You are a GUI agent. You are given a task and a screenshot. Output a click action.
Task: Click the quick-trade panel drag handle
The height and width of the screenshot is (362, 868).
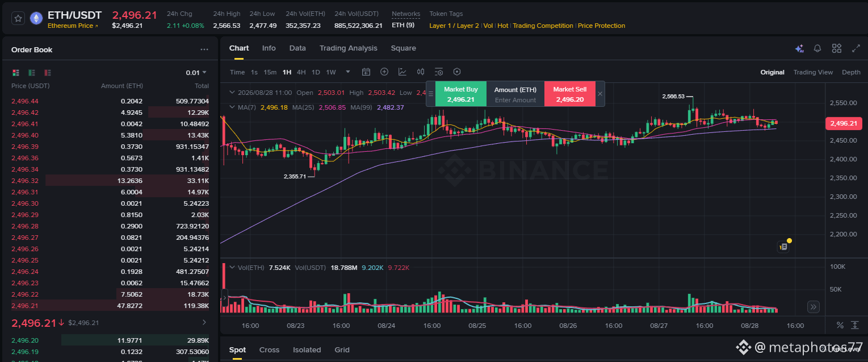pos(430,94)
